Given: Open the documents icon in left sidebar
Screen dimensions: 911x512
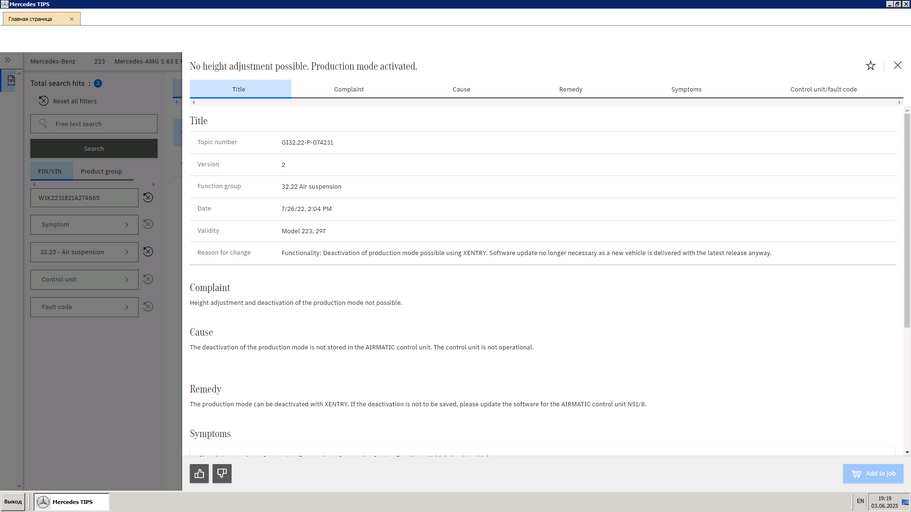Looking at the screenshot, I should (x=11, y=82).
